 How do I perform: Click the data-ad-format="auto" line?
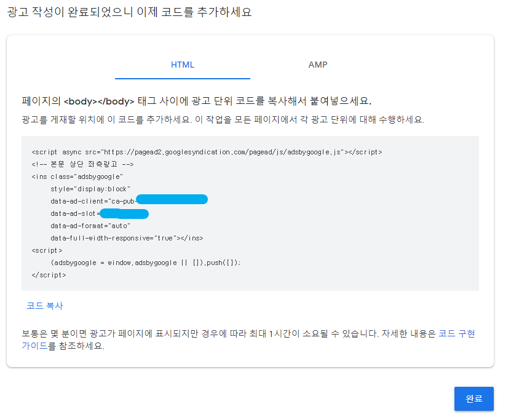[x=90, y=226]
